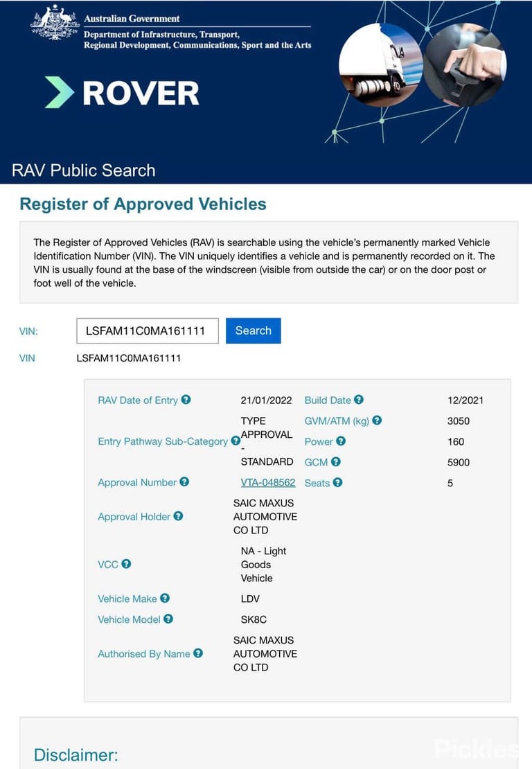Click Register of Approved Vehicles heading
The width and height of the screenshot is (532, 769).
[x=143, y=204]
